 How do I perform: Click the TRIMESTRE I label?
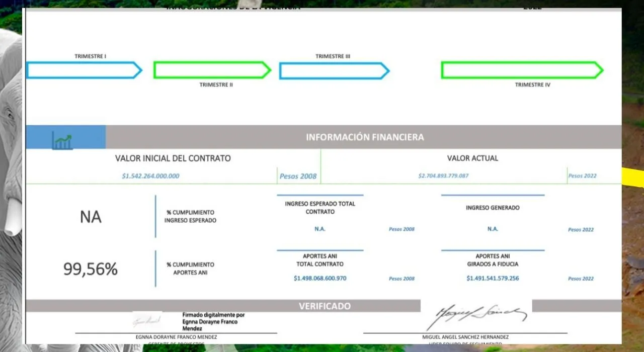click(x=91, y=56)
